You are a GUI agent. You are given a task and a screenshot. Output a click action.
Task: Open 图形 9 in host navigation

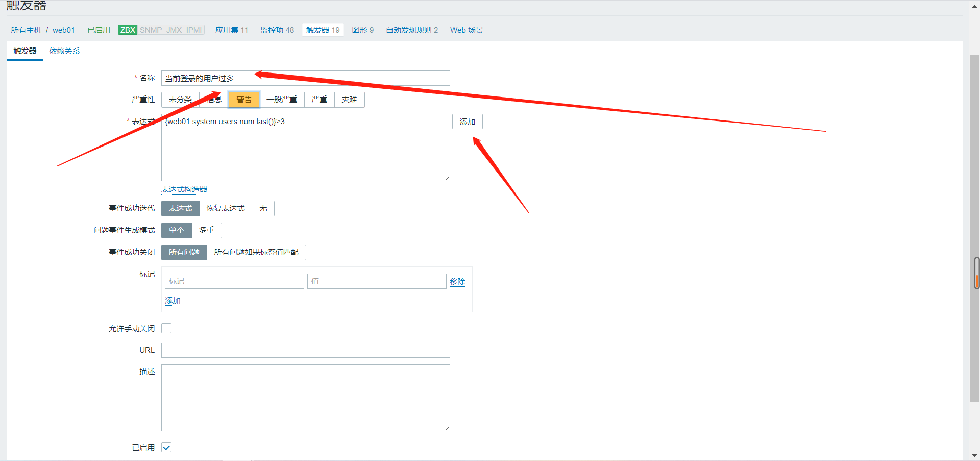362,30
